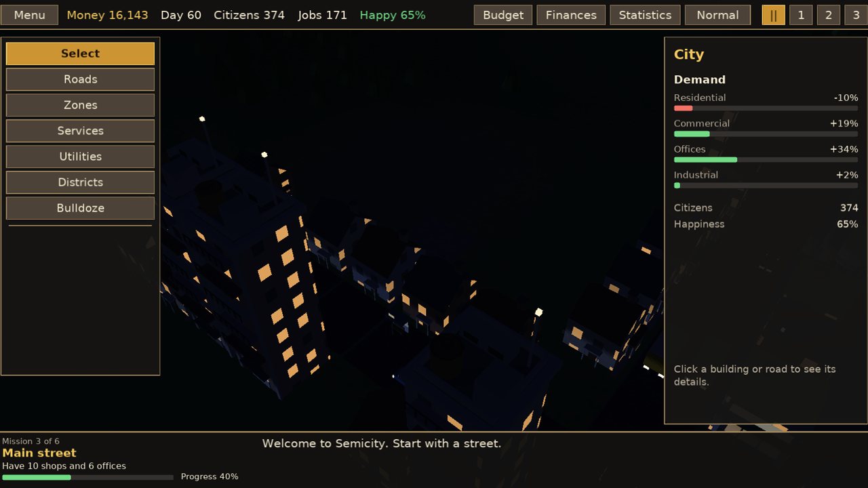
Task: Click the Money 16,143 readout
Action: click(107, 15)
